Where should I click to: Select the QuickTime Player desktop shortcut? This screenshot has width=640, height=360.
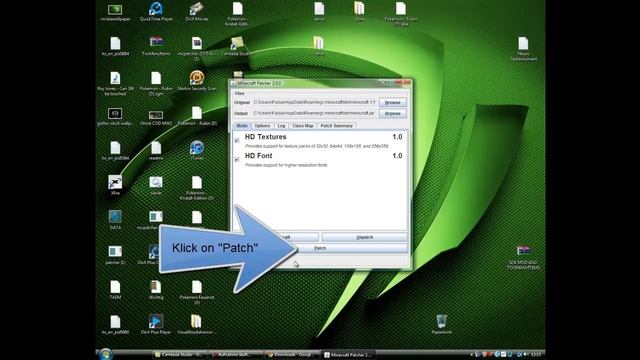click(x=156, y=11)
